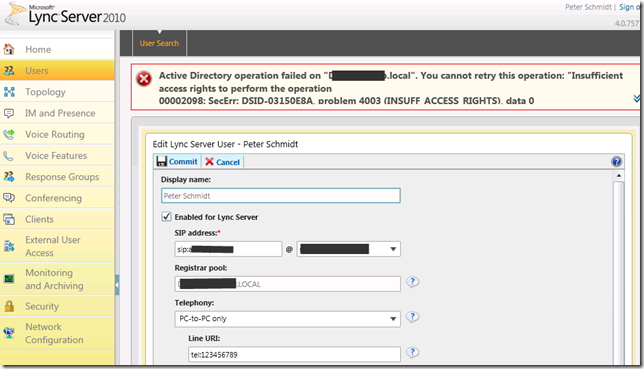Click help icon beside Line URI
The image size is (644, 369).
[x=412, y=352]
